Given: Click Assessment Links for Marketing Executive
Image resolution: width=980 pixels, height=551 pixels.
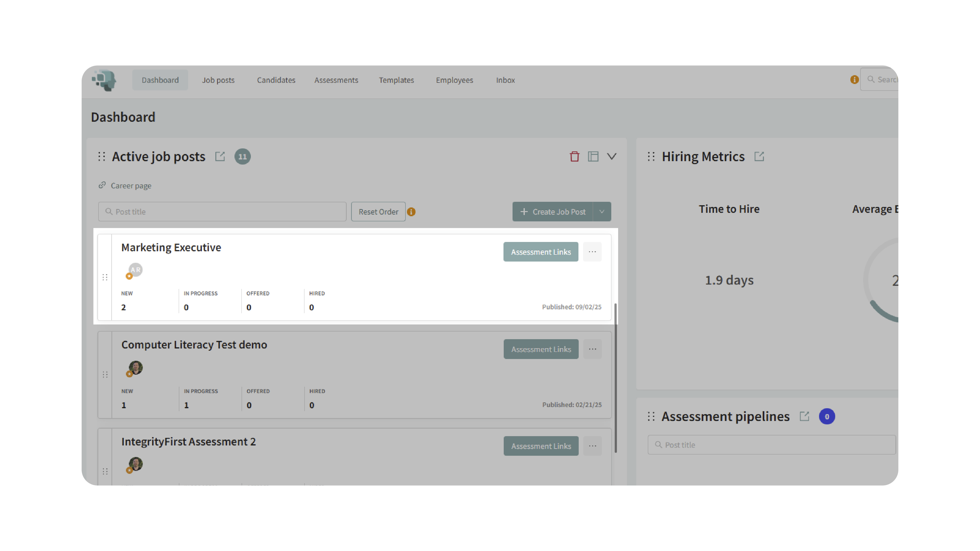Looking at the screenshot, I should tap(541, 252).
